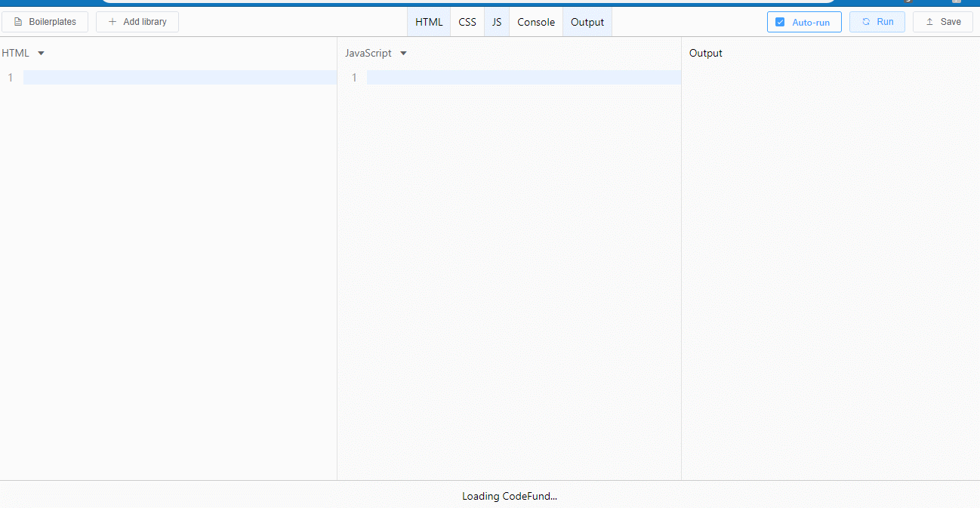Click the plus icon on Add library
980x508 pixels.
pos(112,22)
